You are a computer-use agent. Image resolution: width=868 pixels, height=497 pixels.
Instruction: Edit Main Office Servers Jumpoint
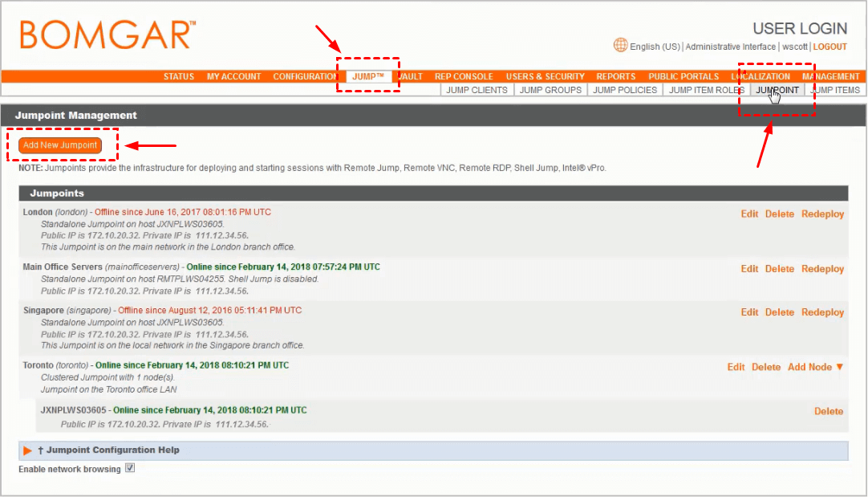click(x=749, y=269)
